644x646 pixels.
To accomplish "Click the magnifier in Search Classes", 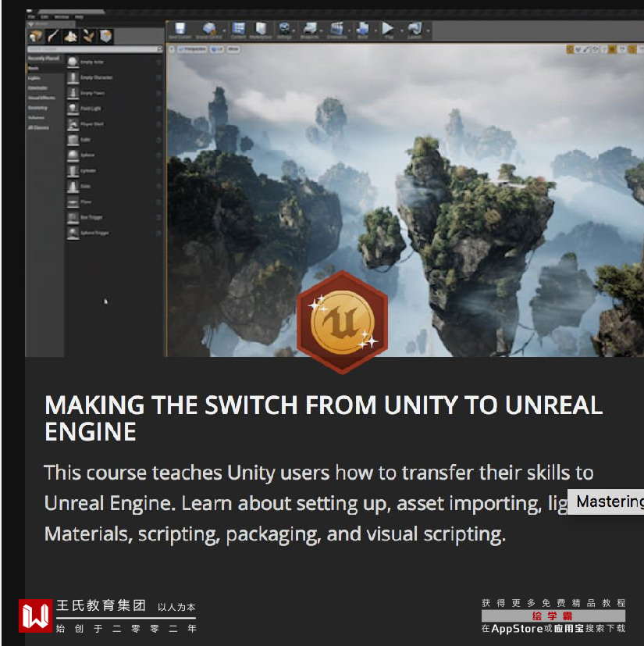I will [x=160, y=49].
